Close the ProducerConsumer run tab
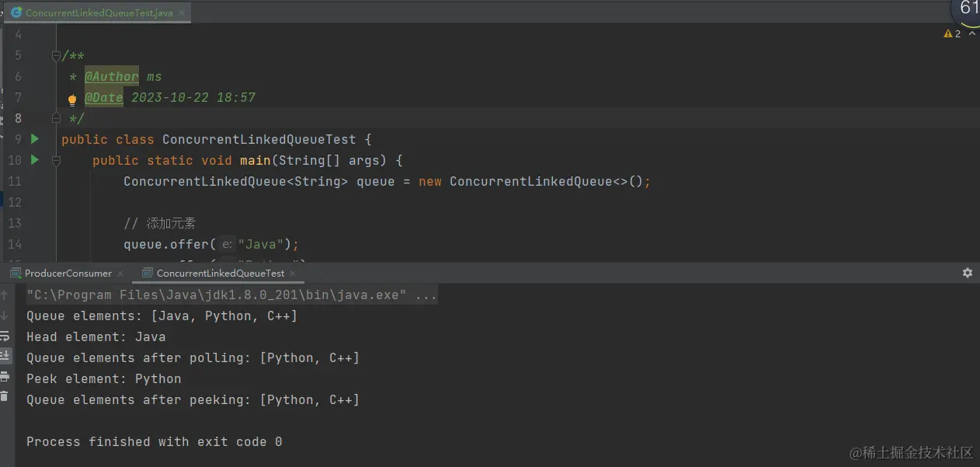Image resolution: width=980 pixels, height=467 pixels. tap(120, 274)
